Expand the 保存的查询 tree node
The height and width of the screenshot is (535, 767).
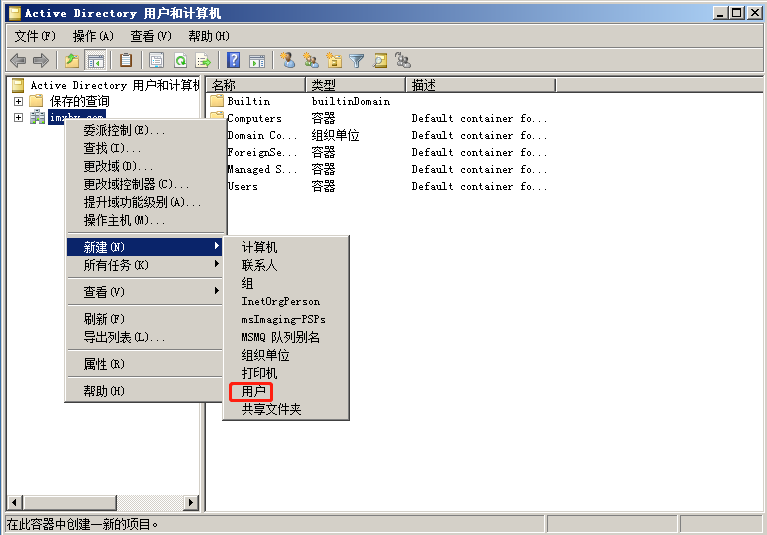click(x=18, y=101)
